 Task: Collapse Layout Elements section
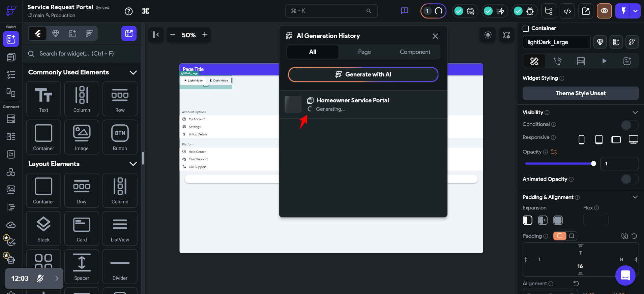pyautogui.click(x=133, y=164)
